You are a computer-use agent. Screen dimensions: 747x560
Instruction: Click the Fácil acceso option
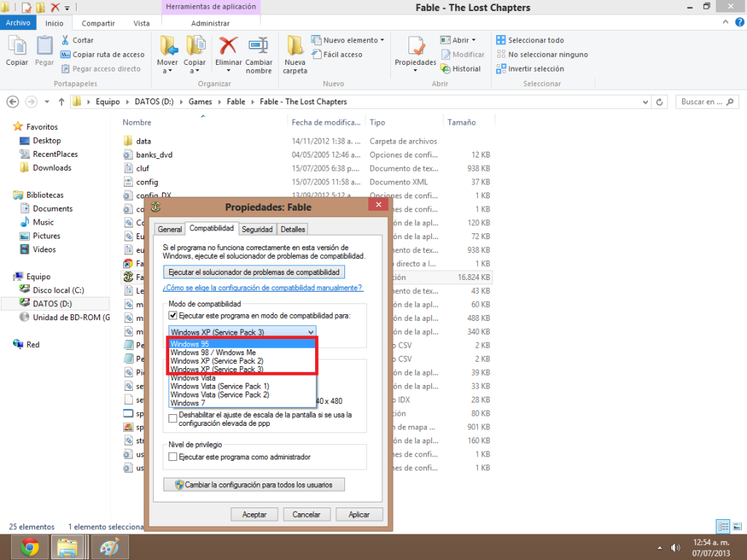pyautogui.click(x=337, y=54)
